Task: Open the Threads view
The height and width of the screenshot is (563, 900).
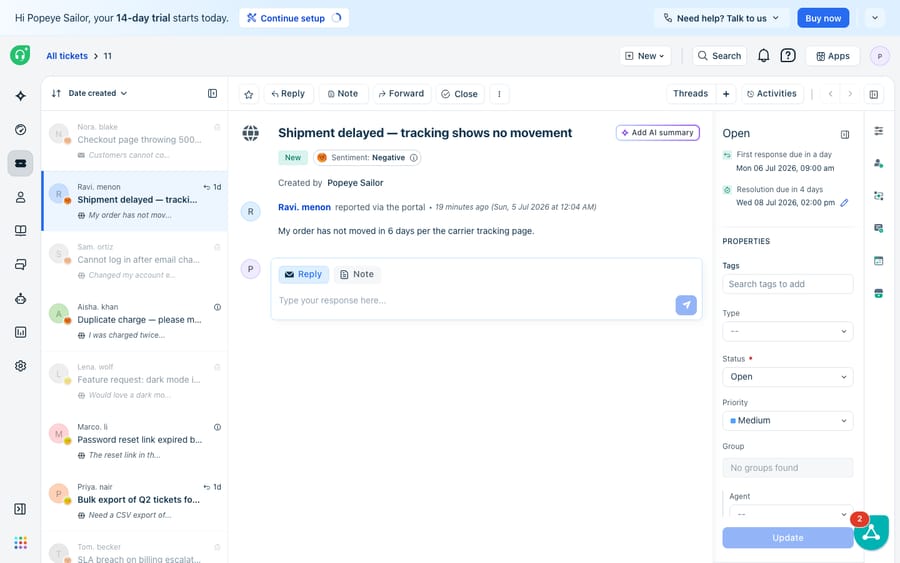Action: pyautogui.click(x=690, y=94)
